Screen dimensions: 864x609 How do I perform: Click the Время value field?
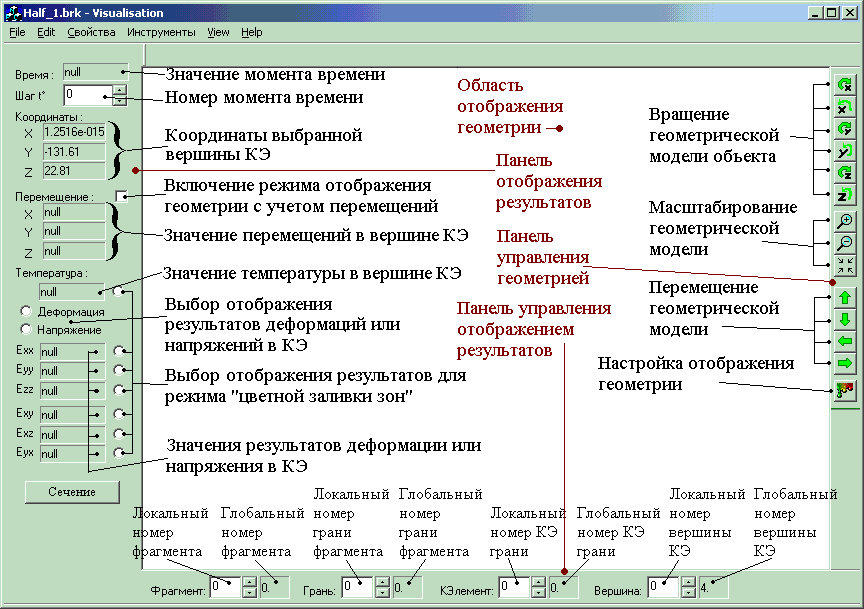click(95, 72)
